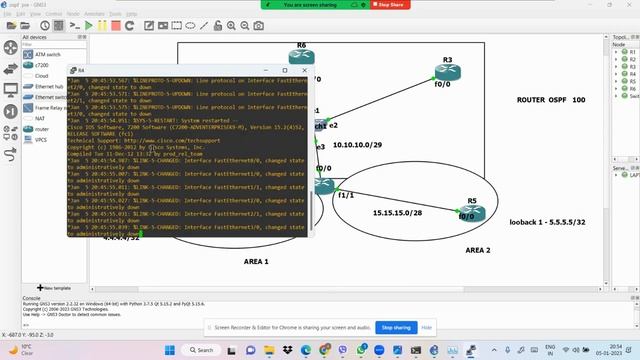Click the taskbar Search box

pos(201,350)
